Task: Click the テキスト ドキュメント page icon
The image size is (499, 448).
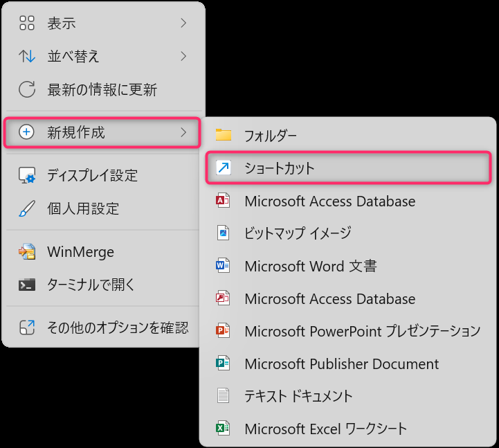Action: [x=223, y=396]
